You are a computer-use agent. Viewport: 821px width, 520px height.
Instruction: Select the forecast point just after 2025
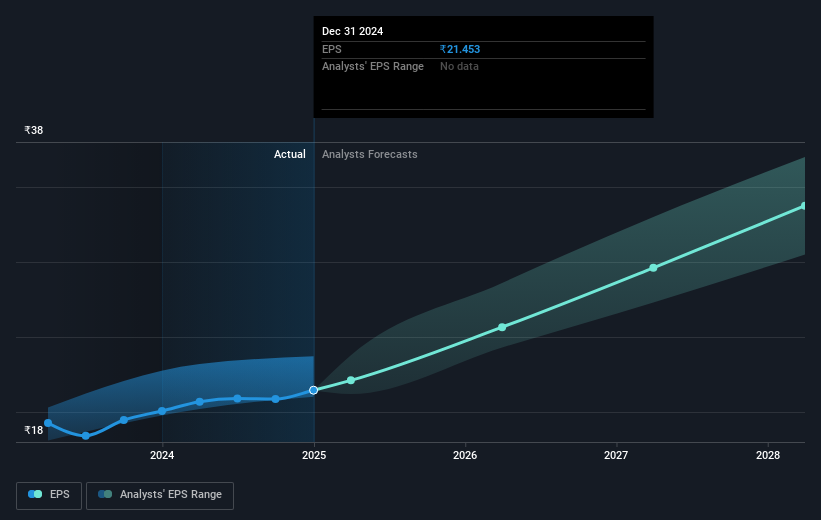point(351,380)
